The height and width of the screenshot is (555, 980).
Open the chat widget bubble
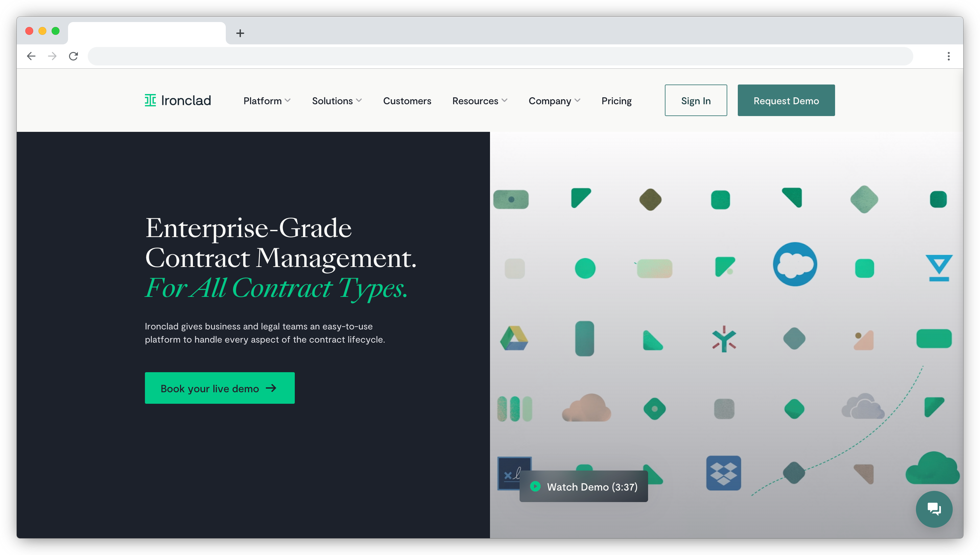(934, 509)
